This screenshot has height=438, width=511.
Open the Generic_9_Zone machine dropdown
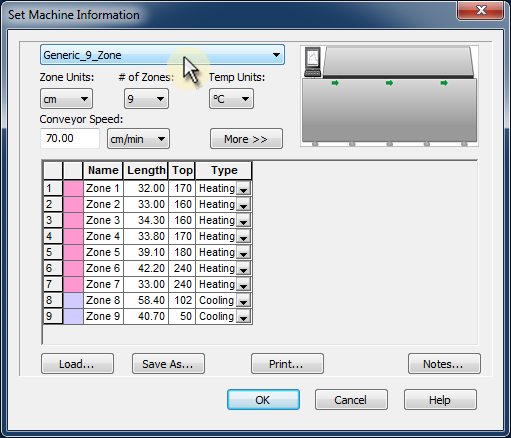coord(162,55)
